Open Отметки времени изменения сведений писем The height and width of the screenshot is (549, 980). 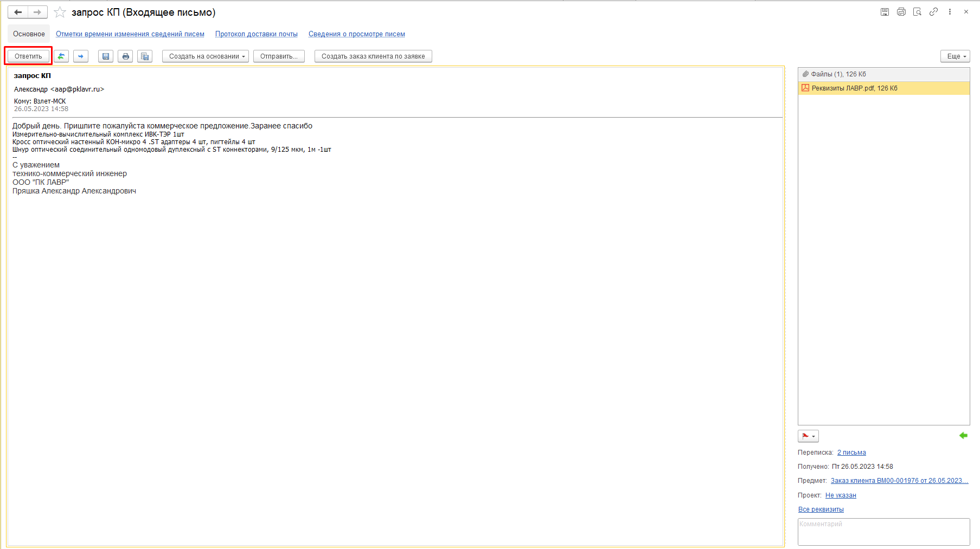point(130,34)
